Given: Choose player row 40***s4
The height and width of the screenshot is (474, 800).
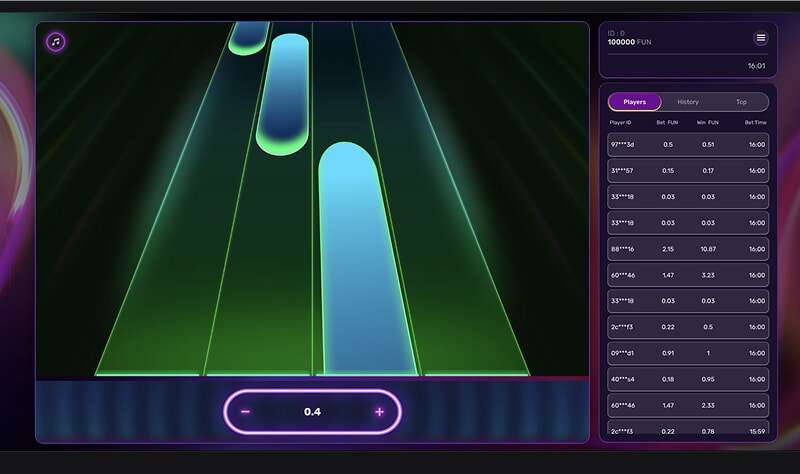Looking at the screenshot, I should 688,379.
